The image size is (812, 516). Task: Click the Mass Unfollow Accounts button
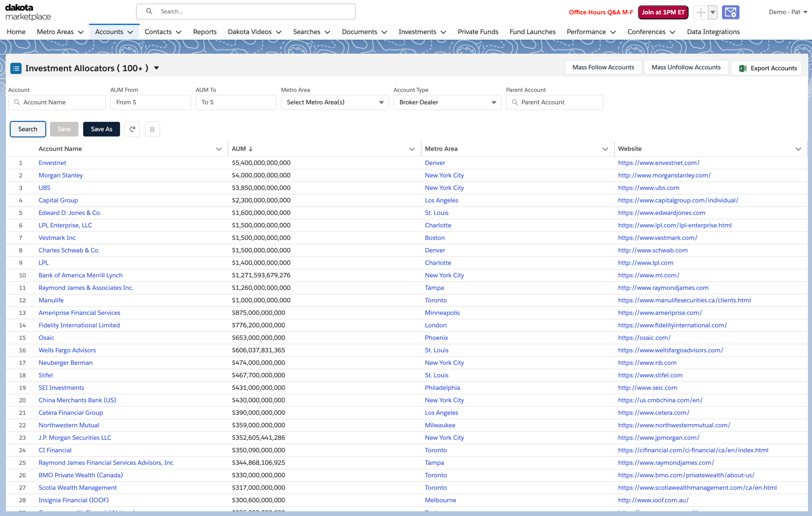click(685, 67)
